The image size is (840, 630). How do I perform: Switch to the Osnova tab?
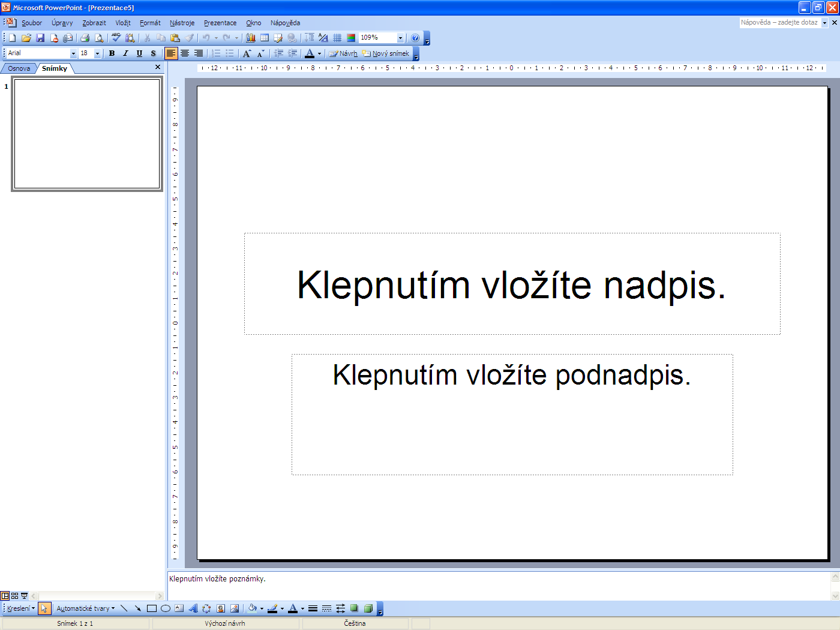click(19, 68)
